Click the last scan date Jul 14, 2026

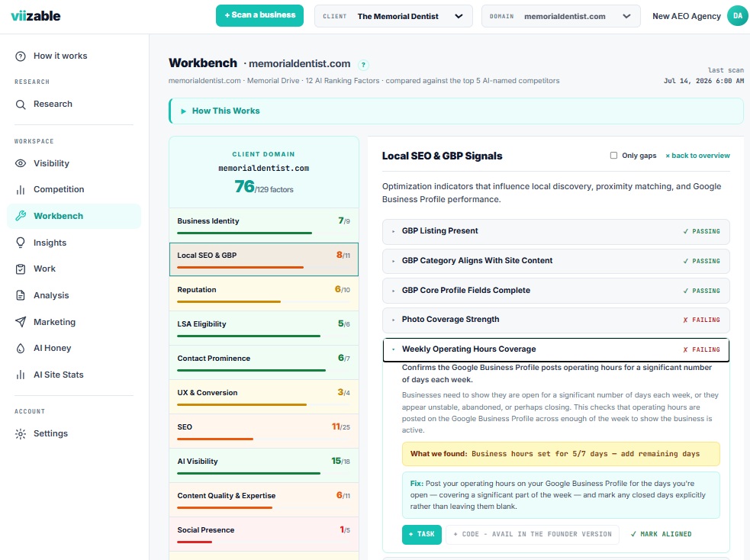pyautogui.click(x=703, y=81)
